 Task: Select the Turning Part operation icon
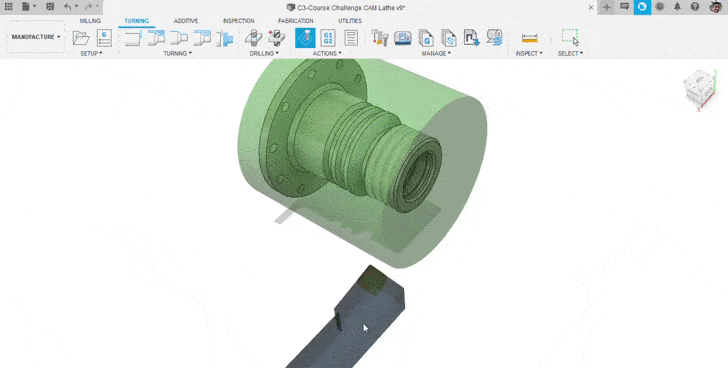click(x=225, y=38)
